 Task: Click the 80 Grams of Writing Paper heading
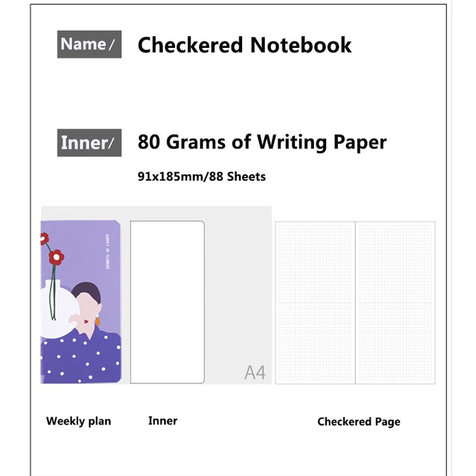262,142
